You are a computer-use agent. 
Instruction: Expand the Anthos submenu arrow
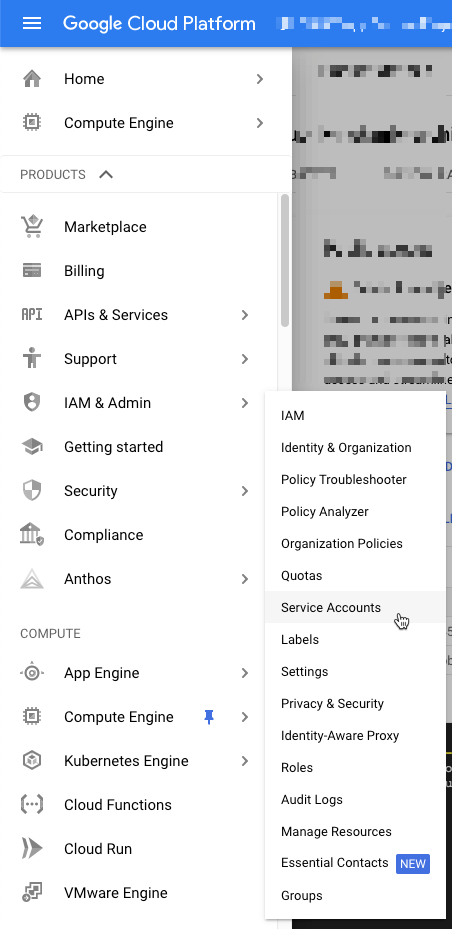click(x=245, y=579)
